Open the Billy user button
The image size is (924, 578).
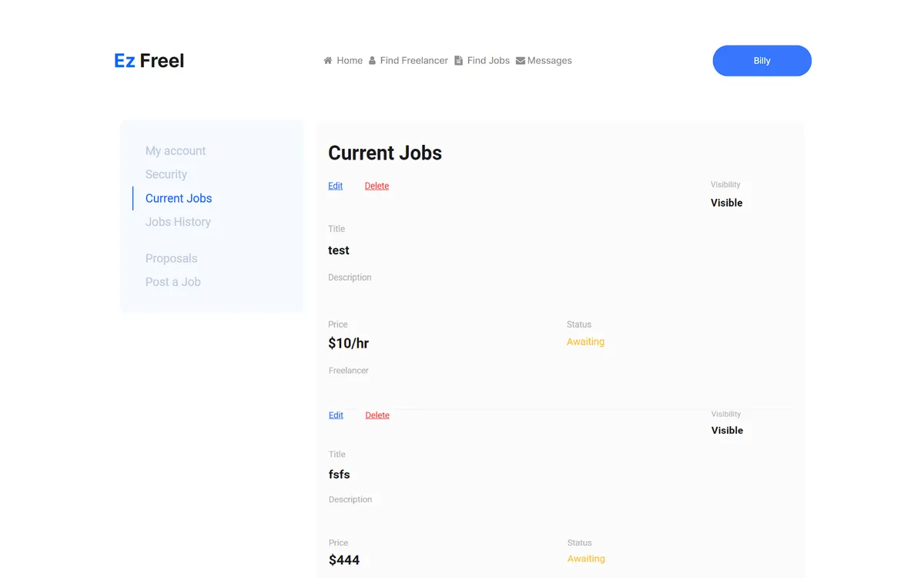coord(762,61)
